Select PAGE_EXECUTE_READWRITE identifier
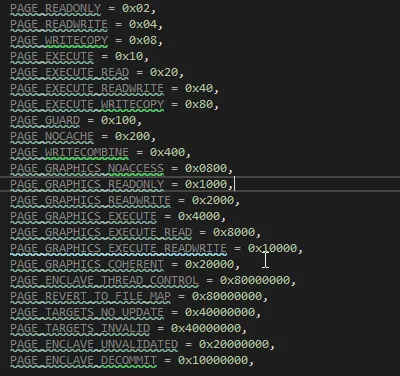This screenshot has height=376, width=400. 87,88
